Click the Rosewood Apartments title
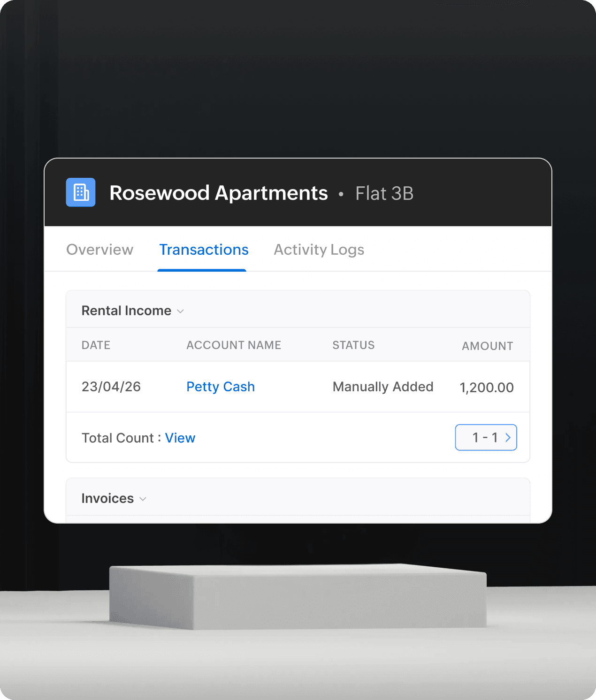Screen dimensions: 596x700 tap(219, 193)
